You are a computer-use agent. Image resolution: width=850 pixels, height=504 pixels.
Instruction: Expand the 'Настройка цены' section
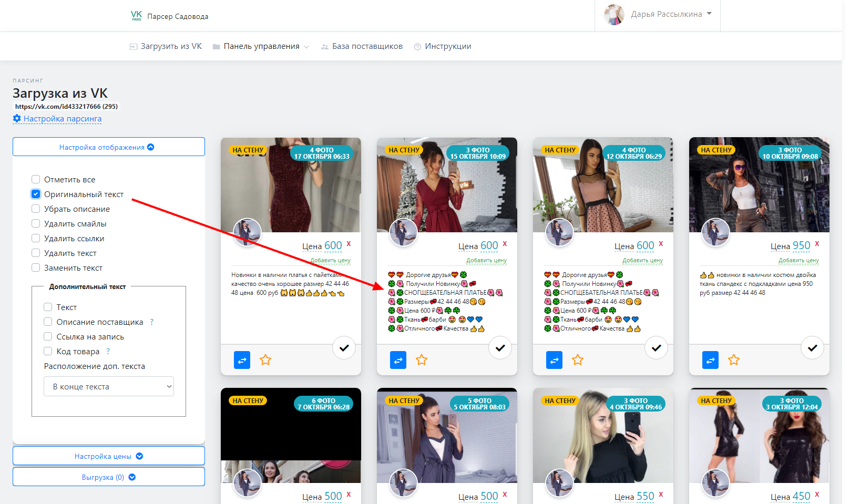pyautogui.click(x=109, y=456)
